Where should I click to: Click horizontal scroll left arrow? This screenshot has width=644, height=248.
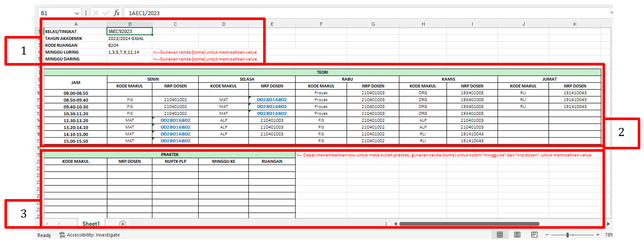(396, 224)
